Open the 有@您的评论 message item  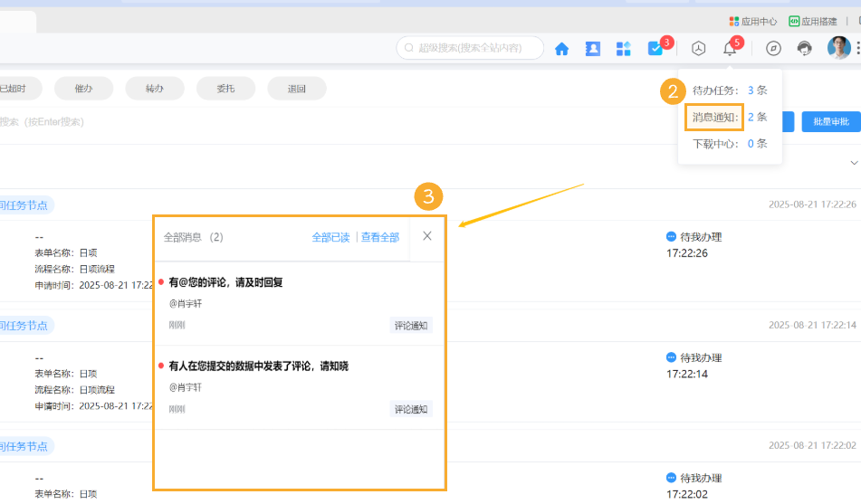pos(225,282)
